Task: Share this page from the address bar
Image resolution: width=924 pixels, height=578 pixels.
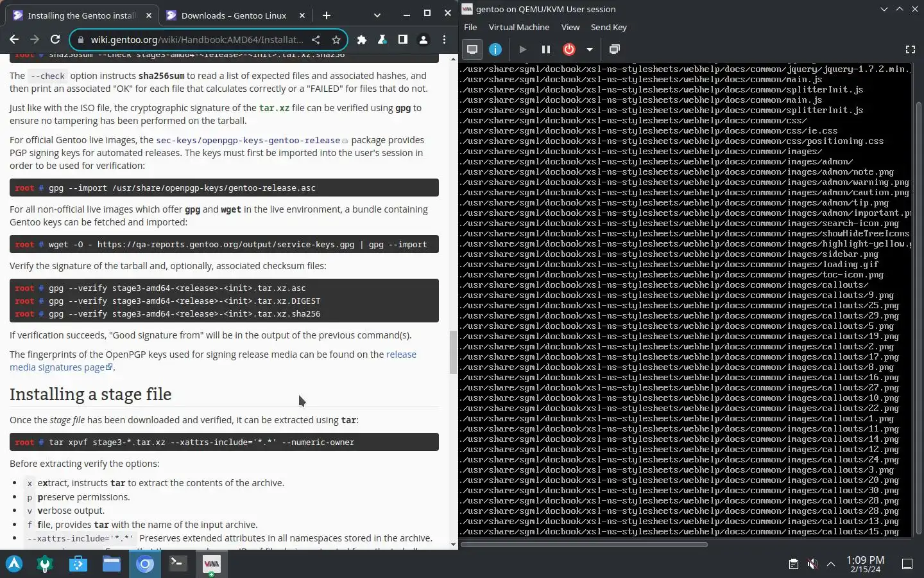Action: coord(316,40)
